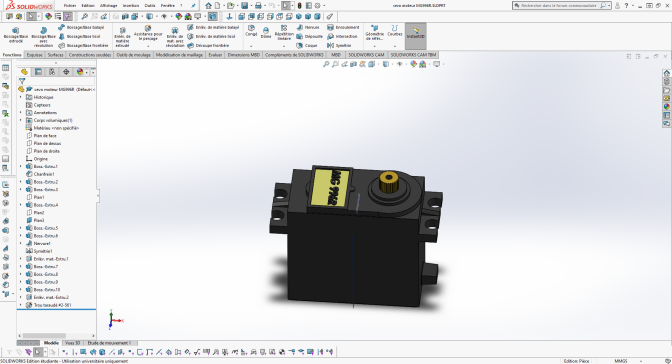672x364 pixels.
Task: Click the Print icon in top toolbar
Action: click(258, 6)
